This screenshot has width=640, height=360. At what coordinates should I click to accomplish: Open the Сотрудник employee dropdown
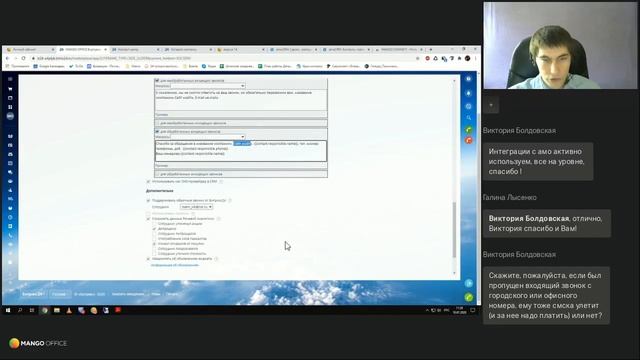tap(196, 207)
